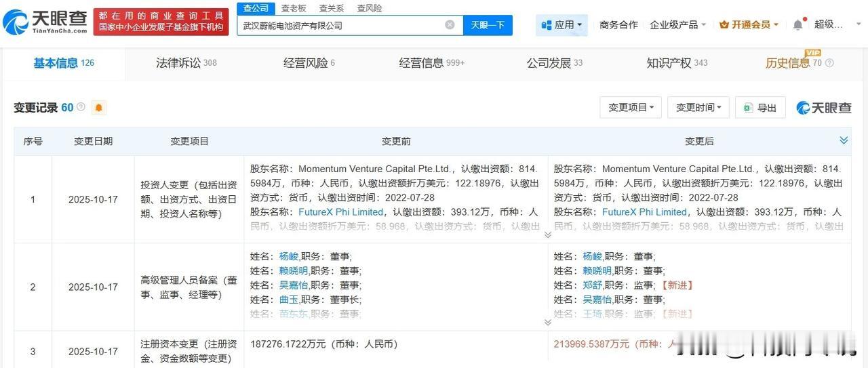
Task: Open the 商务合作 link
Action: click(x=618, y=24)
